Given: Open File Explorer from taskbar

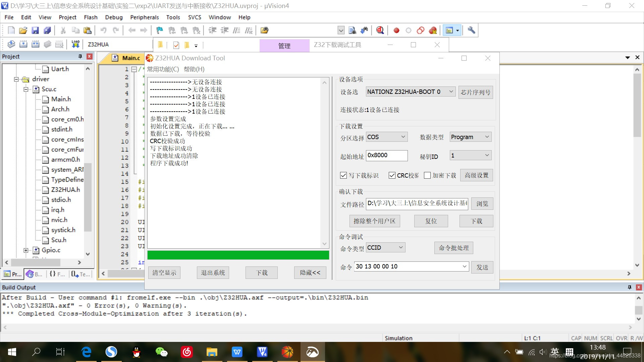Looking at the screenshot, I should click(x=212, y=352).
